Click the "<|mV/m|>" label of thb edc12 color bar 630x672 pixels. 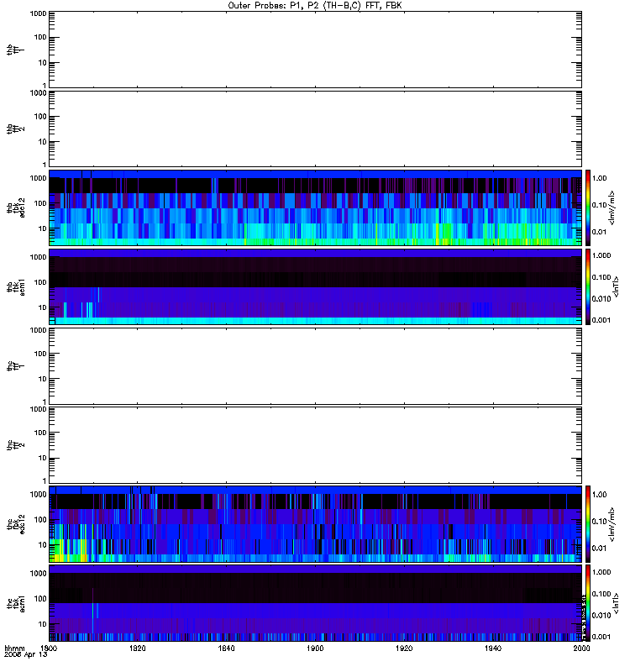(x=612, y=207)
